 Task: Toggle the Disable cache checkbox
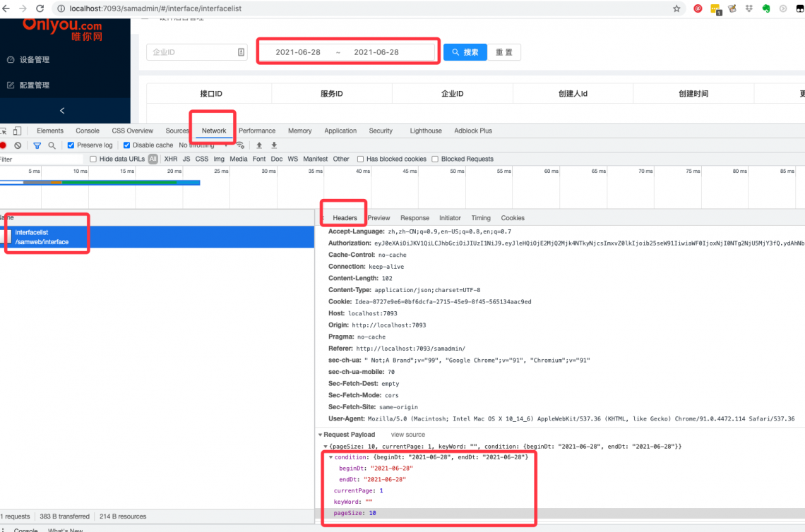(127, 145)
